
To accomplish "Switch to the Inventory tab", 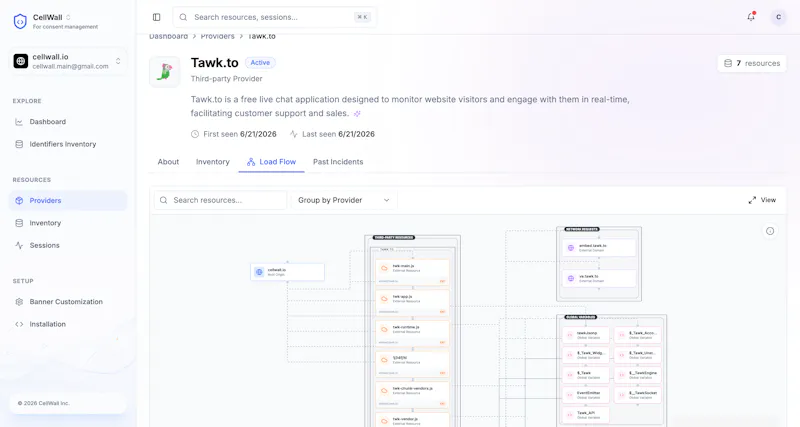I will (x=213, y=162).
